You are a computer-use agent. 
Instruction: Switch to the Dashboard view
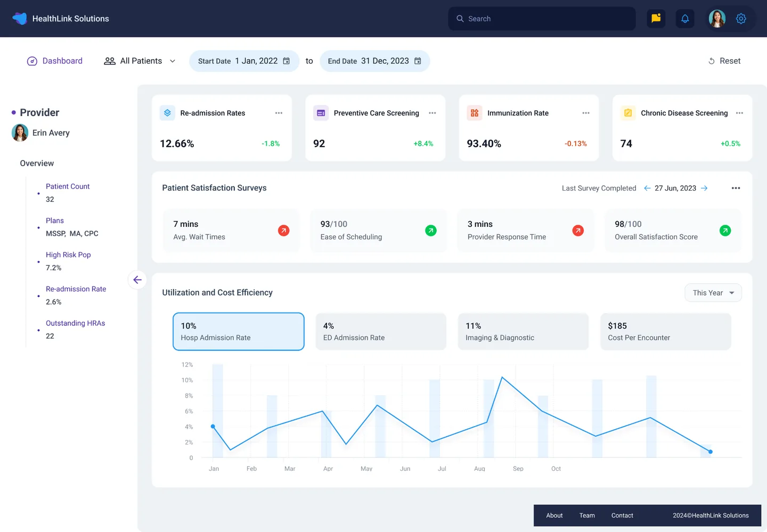pyautogui.click(x=62, y=61)
